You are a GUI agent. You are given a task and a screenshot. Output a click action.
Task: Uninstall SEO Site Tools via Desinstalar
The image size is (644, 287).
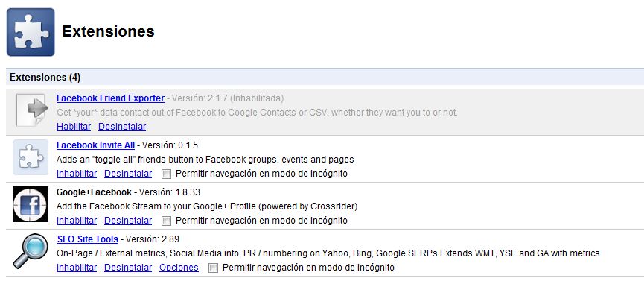[x=128, y=268]
